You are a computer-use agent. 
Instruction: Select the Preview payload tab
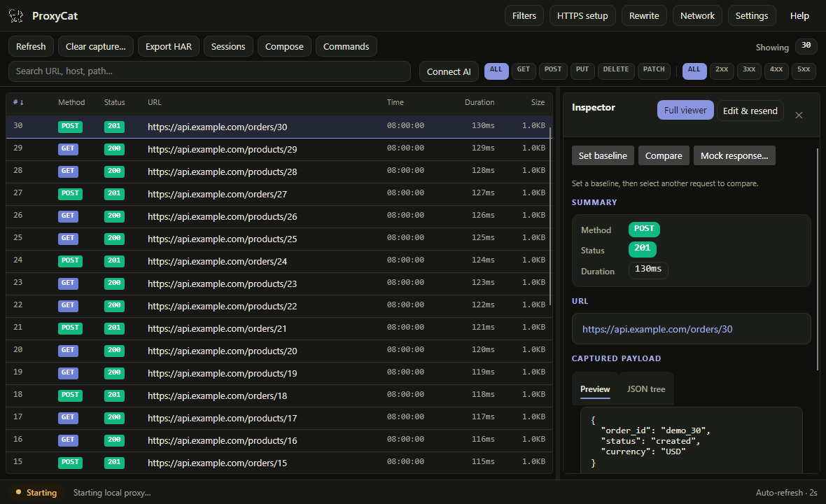coord(595,388)
